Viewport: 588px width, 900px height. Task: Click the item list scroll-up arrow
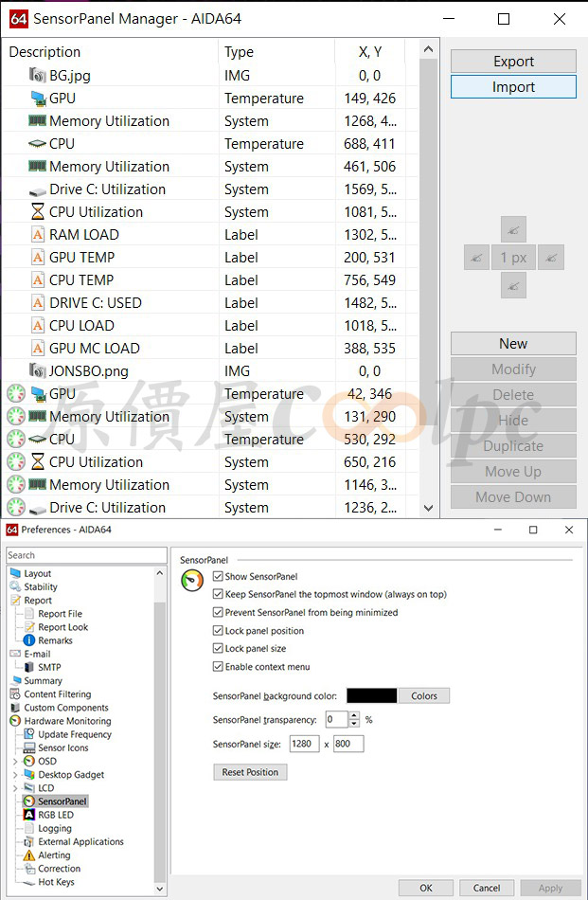[428, 50]
